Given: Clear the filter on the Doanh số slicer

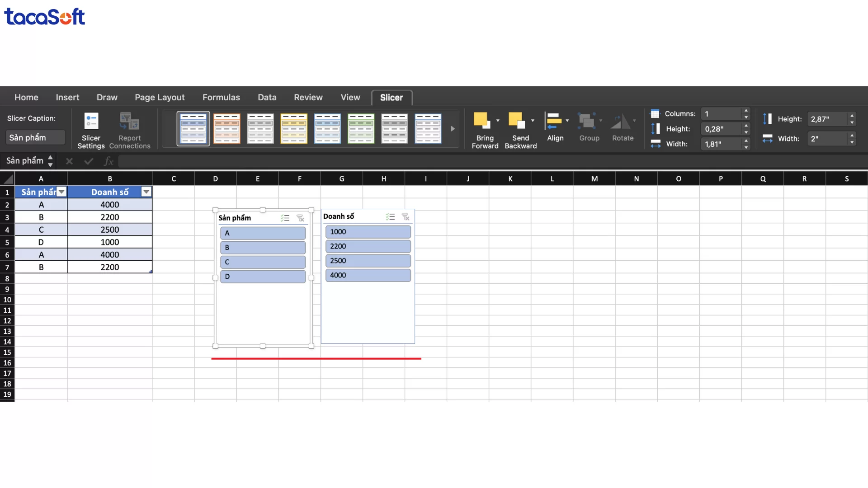Looking at the screenshot, I should click(x=406, y=217).
